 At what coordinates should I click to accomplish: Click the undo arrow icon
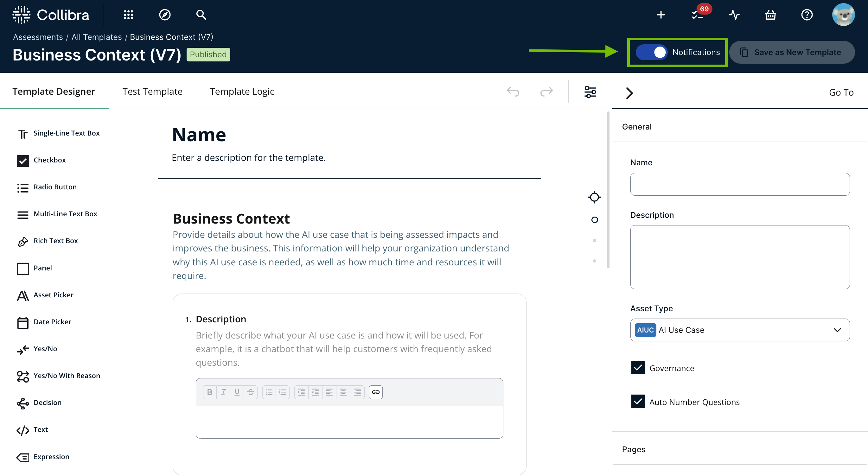tap(513, 92)
